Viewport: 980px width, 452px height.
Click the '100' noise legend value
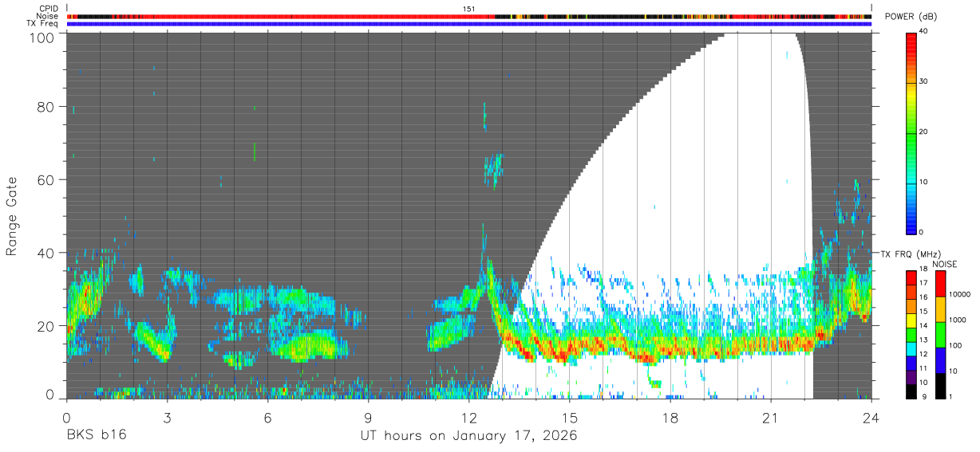[956, 346]
